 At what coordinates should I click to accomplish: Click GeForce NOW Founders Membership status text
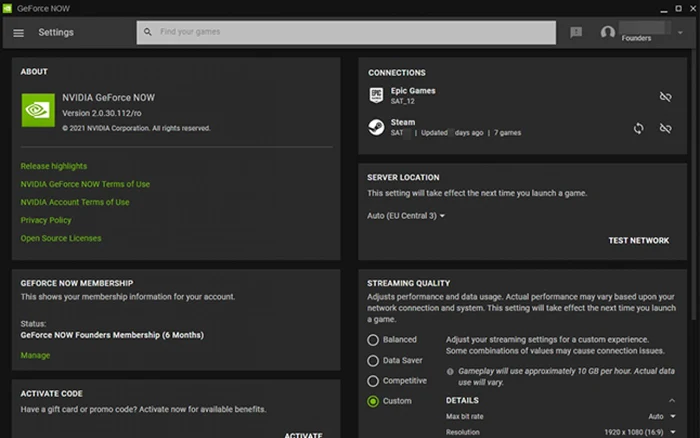tap(112, 335)
